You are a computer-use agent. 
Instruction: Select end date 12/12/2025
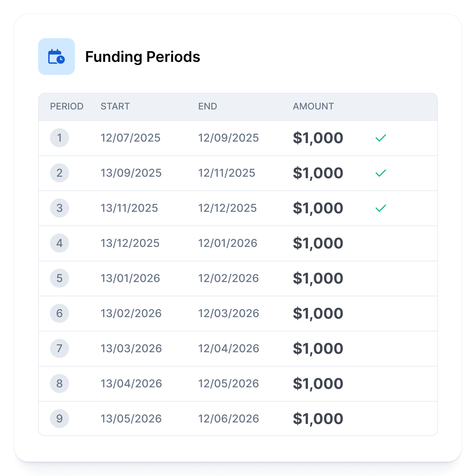coord(227,208)
